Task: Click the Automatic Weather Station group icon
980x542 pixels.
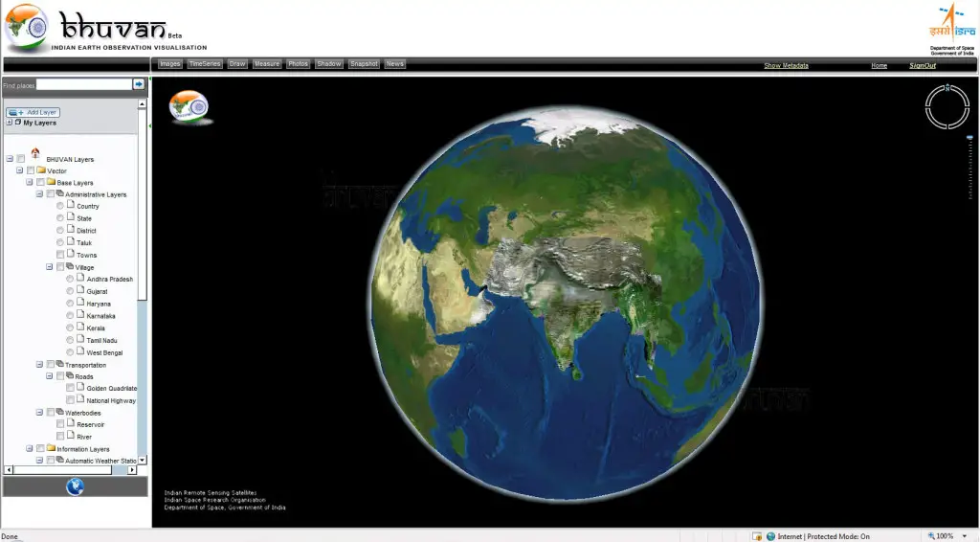Action: 60,460
